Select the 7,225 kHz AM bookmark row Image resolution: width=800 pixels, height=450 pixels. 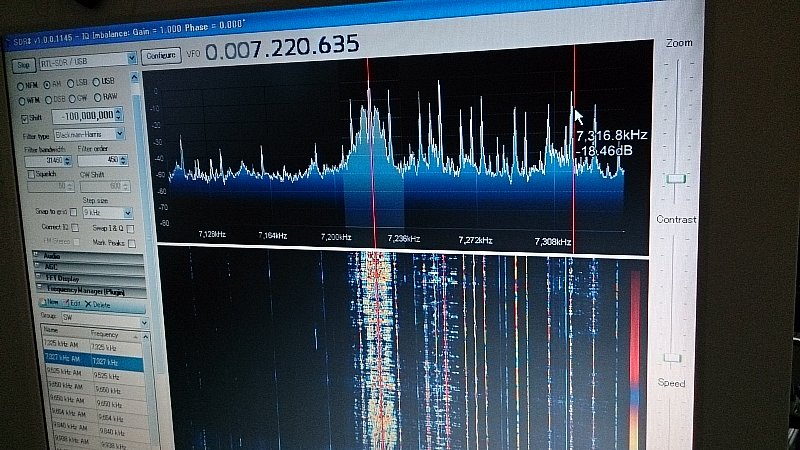92,346
